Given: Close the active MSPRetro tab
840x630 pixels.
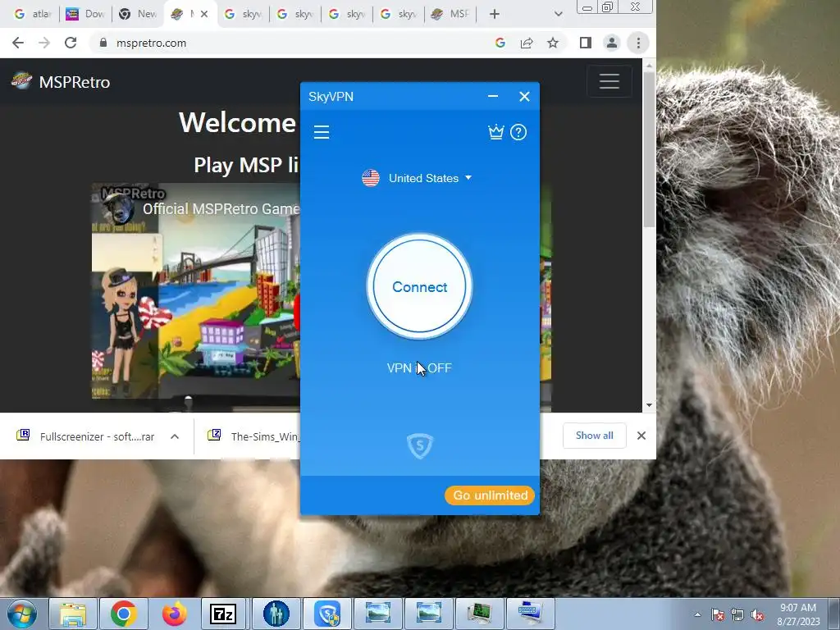Looking at the screenshot, I should click(204, 15).
